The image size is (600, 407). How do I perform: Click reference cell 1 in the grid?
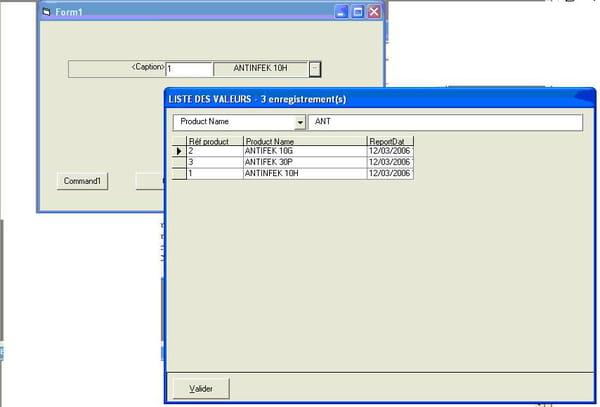pyautogui.click(x=215, y=174)
